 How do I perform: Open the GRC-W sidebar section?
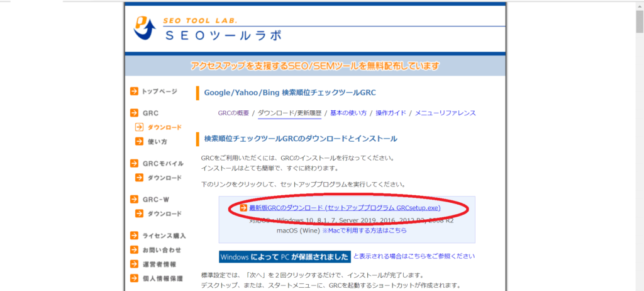tap(156, 200)
